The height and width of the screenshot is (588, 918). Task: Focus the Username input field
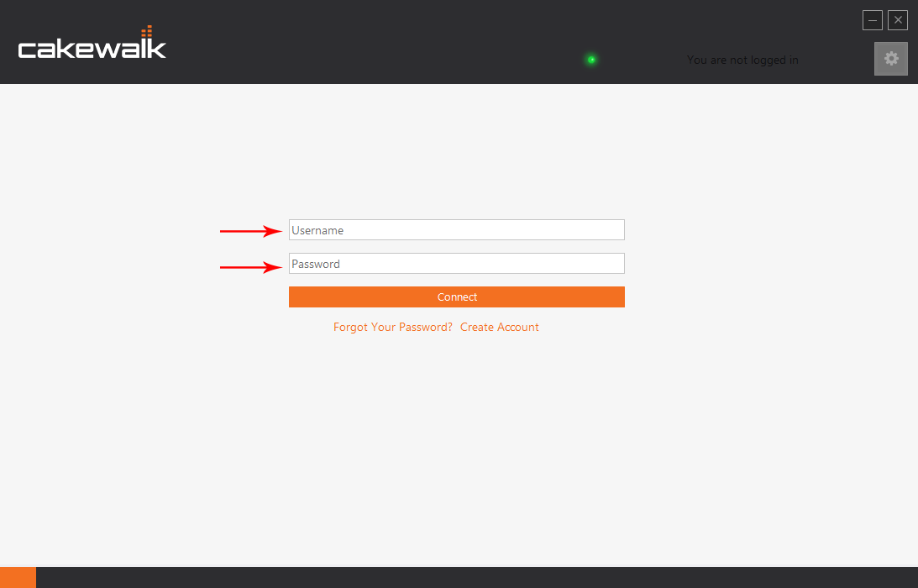pyautogui.click(x=456, y=230)
